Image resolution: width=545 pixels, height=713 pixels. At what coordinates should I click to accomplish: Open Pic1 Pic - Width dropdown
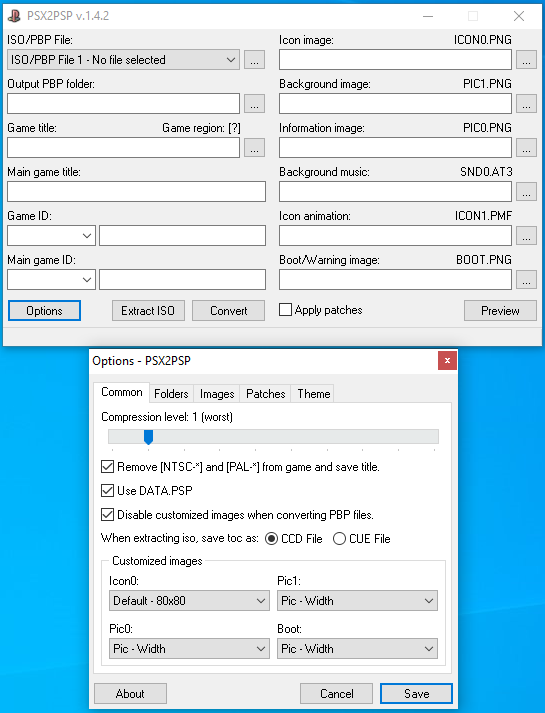pos(357,601)
